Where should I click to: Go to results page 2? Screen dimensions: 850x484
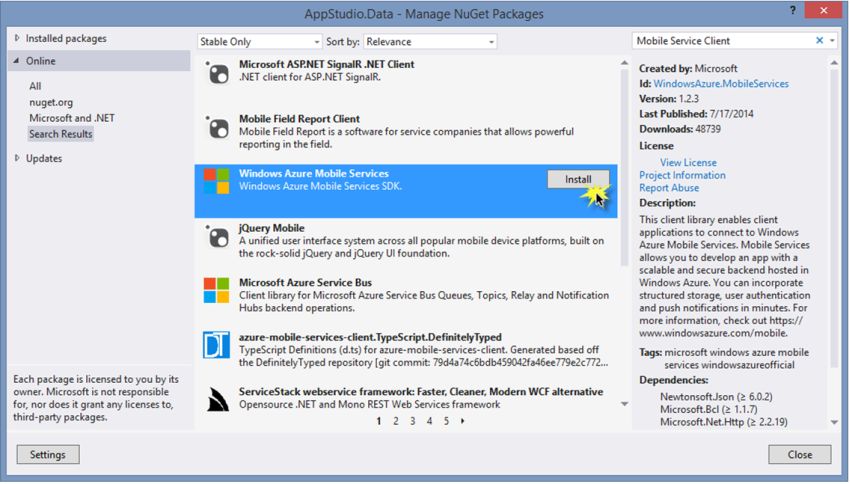tap(396, 421)
